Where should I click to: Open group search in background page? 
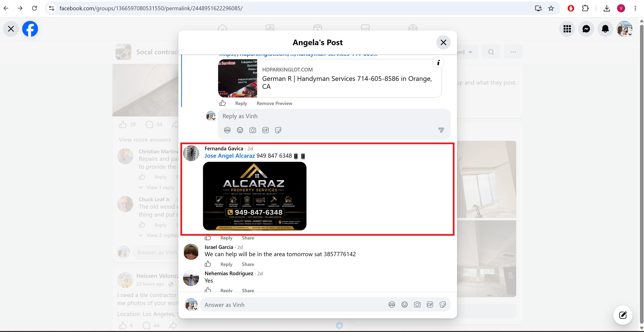click(x=491, y=52)
